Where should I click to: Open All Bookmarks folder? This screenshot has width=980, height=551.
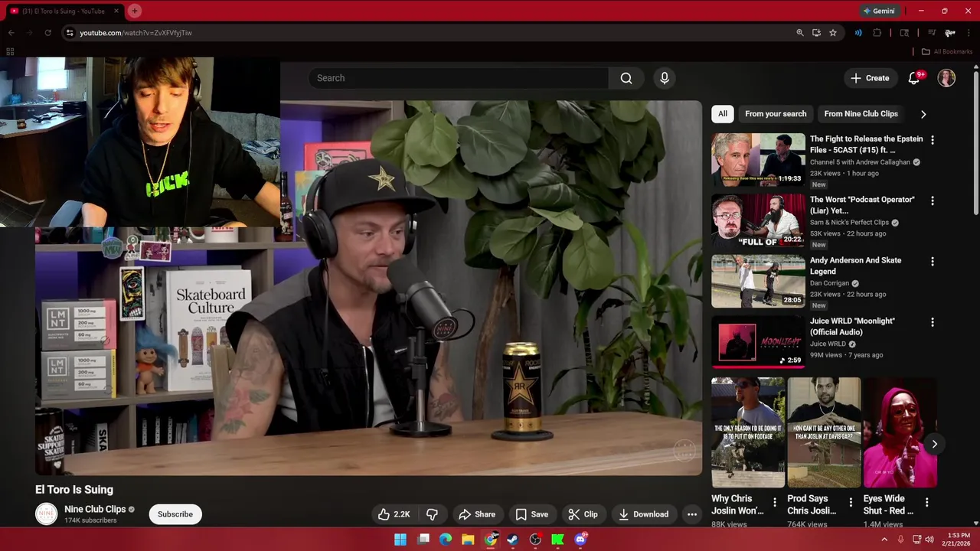pos(947,51)
